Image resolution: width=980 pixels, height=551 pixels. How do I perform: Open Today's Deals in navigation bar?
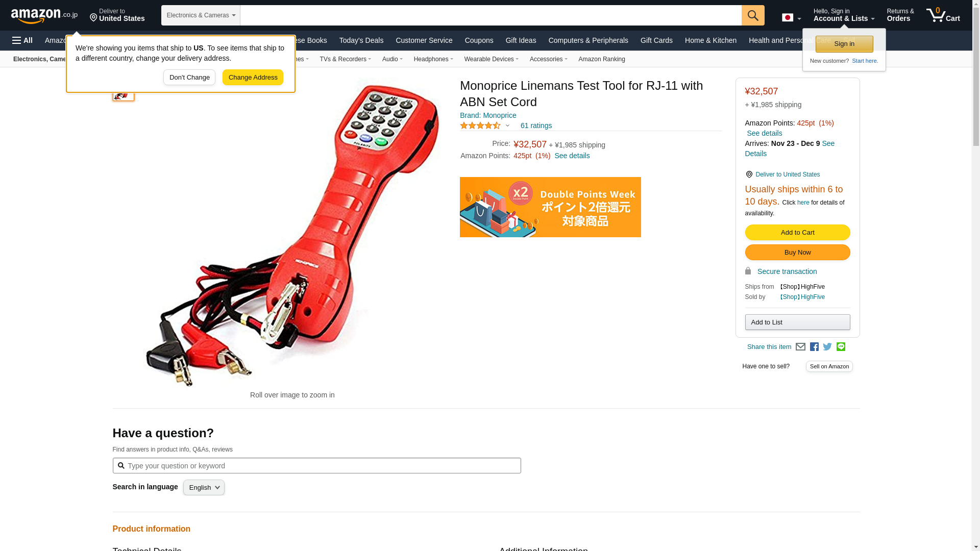(x=361, y=40)
